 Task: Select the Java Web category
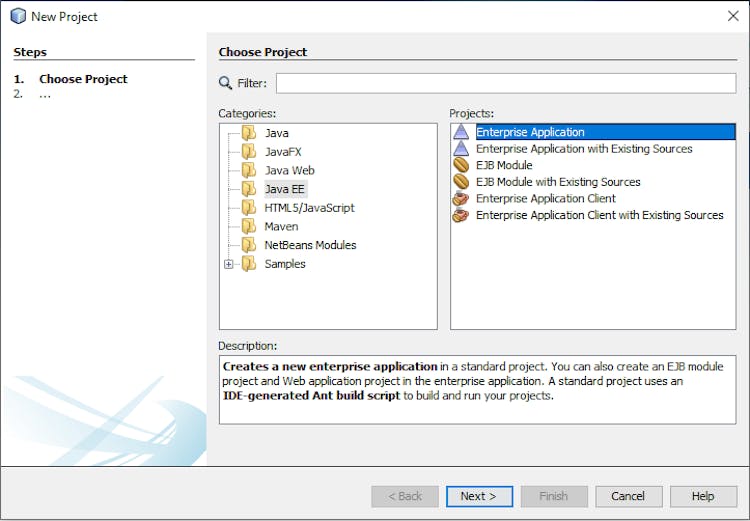289,171
